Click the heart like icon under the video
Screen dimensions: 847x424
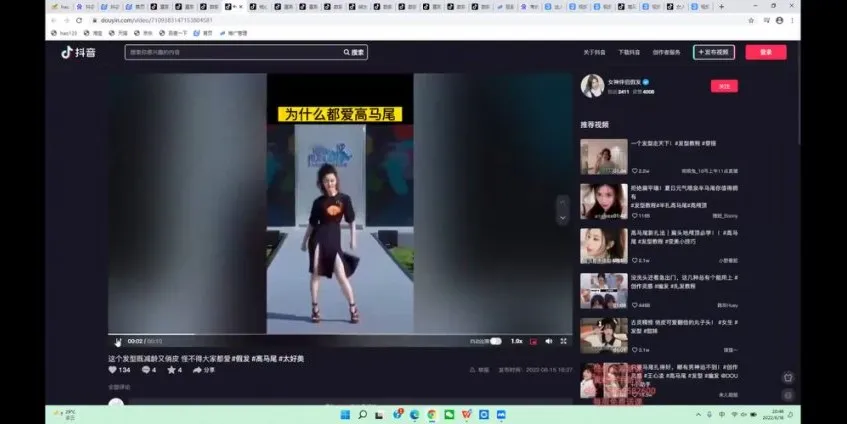click(x=112, y=370)
